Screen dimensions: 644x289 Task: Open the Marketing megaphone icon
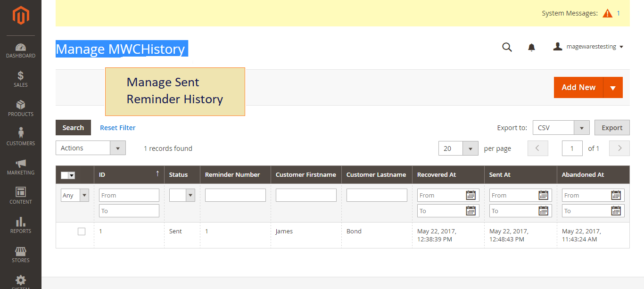[21, 164]
